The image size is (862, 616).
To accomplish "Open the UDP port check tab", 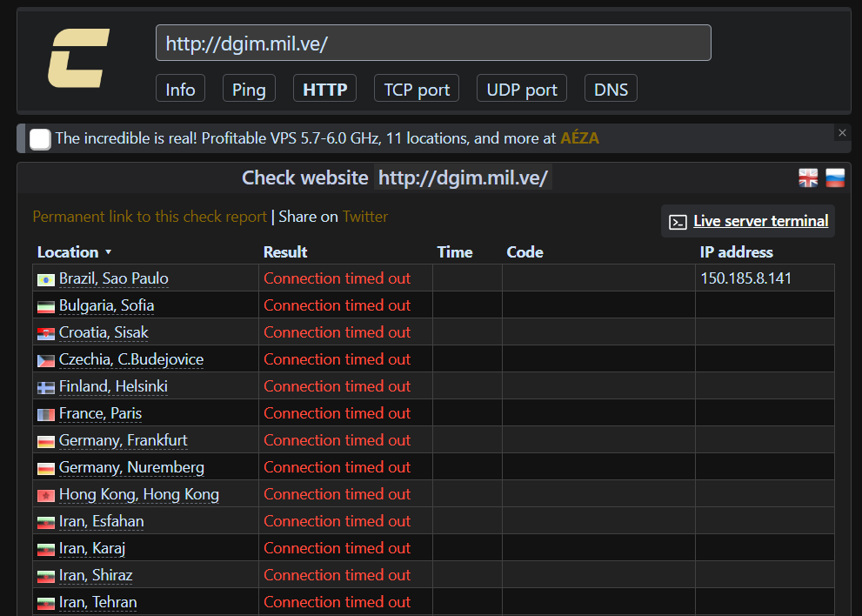I will point(522,89).
